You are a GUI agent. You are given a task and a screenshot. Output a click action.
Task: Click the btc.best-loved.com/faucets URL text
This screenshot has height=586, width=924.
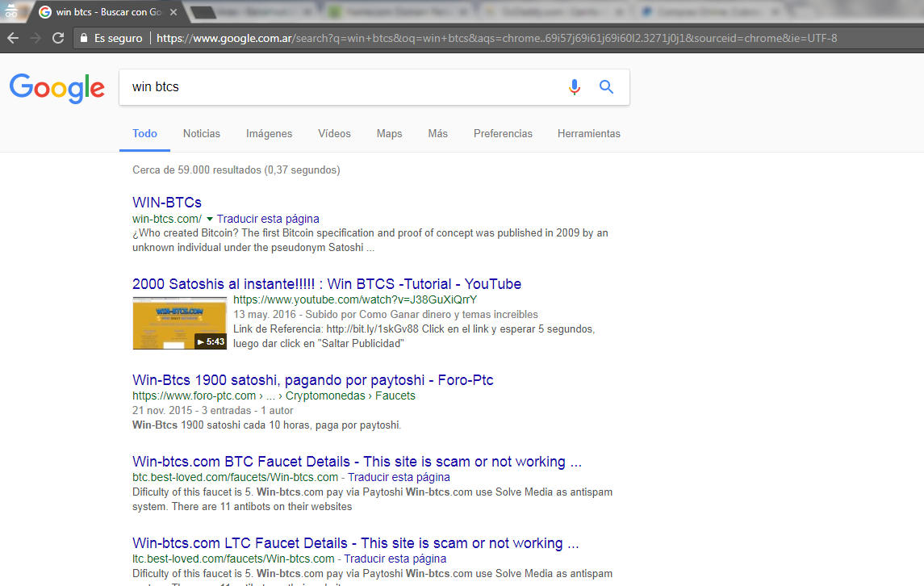tap(235, 477)
